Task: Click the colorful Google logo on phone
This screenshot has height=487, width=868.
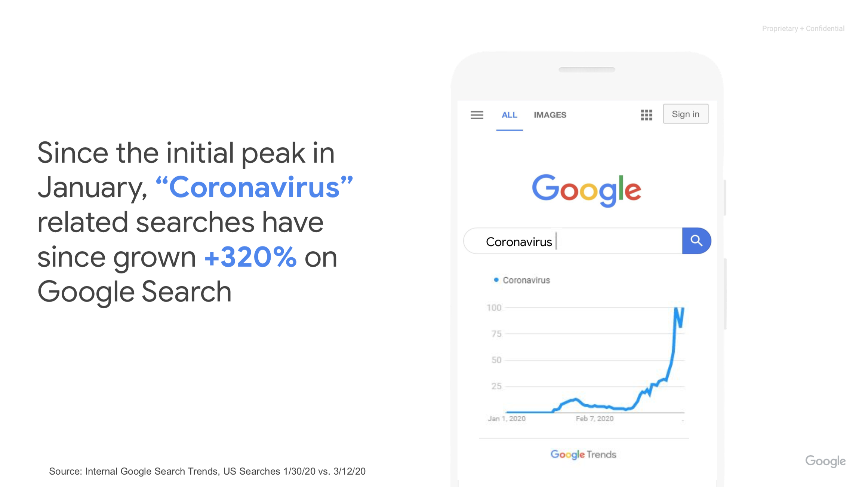Action: (x=587, y=190)
